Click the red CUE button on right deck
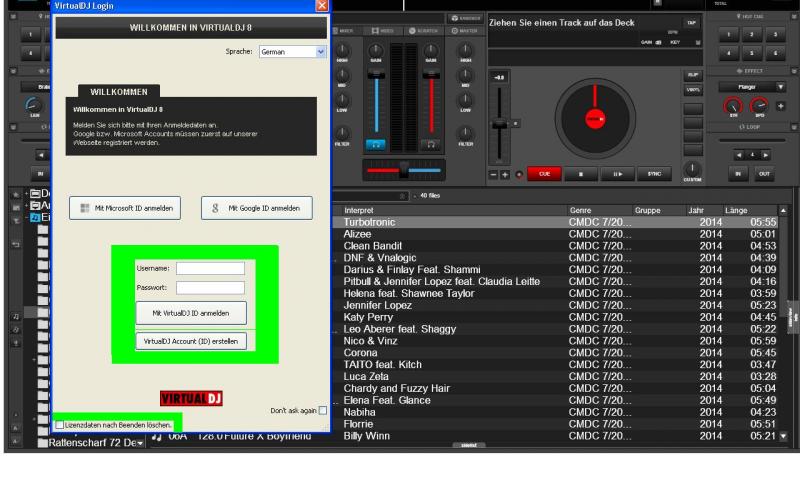 [544, 174]
